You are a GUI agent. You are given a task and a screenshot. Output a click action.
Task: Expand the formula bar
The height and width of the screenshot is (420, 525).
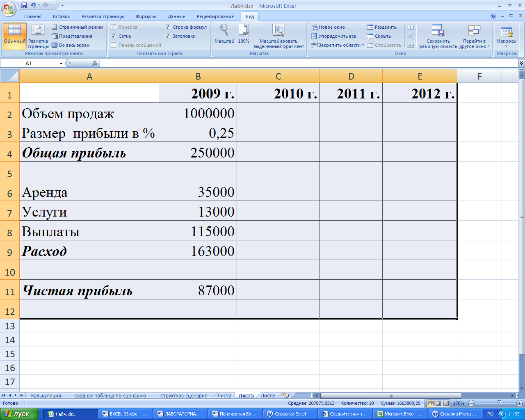coord(521,63)
